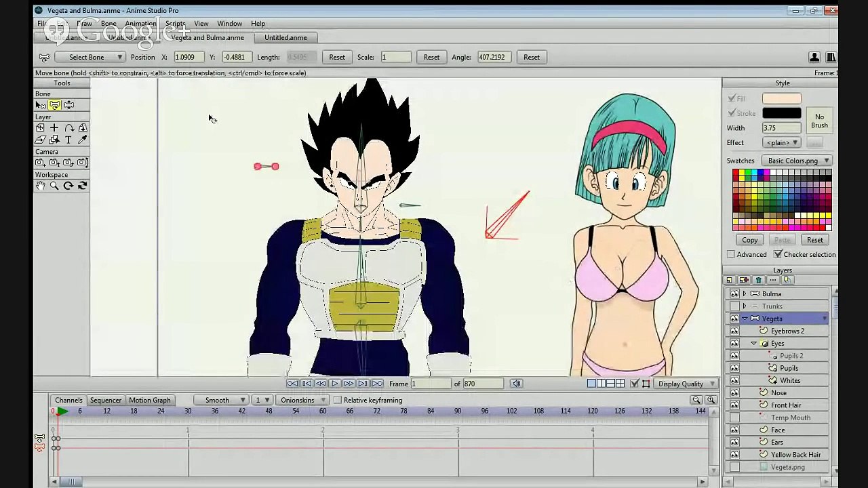The width and height of the screenshot is (868, 488).
Task: Select the Rotate Workspace tool
Action: point(68,186)
